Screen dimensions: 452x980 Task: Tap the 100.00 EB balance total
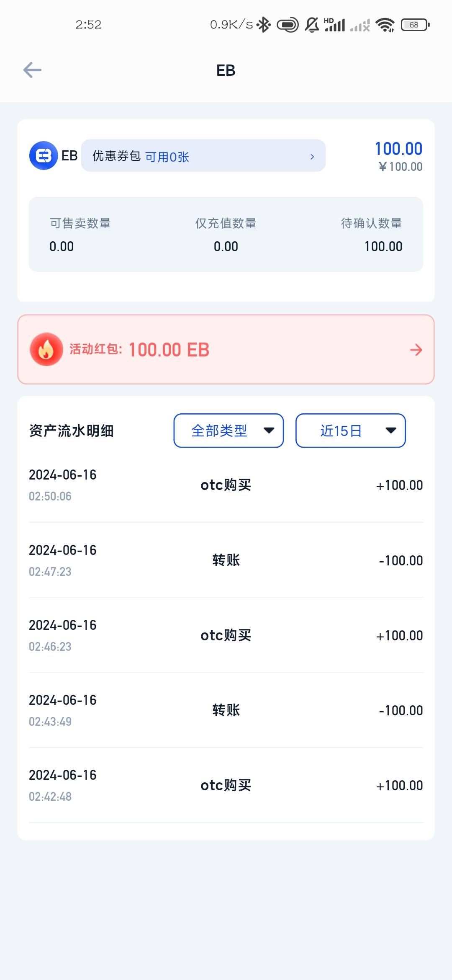(398, 149)
